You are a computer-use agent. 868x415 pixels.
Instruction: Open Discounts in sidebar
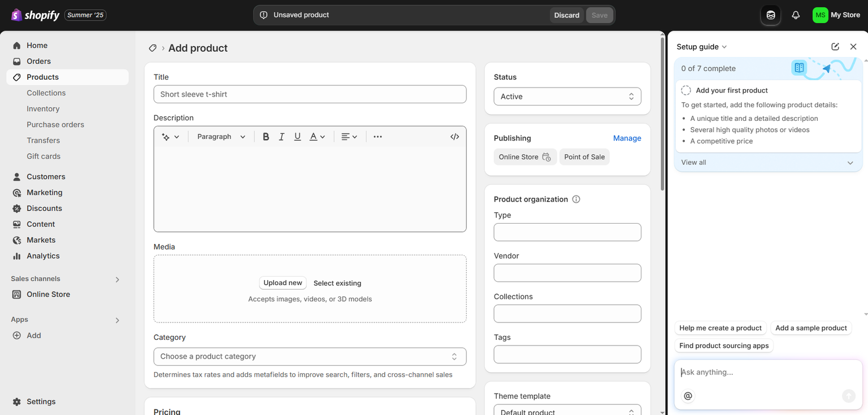(x=67, y=208)
